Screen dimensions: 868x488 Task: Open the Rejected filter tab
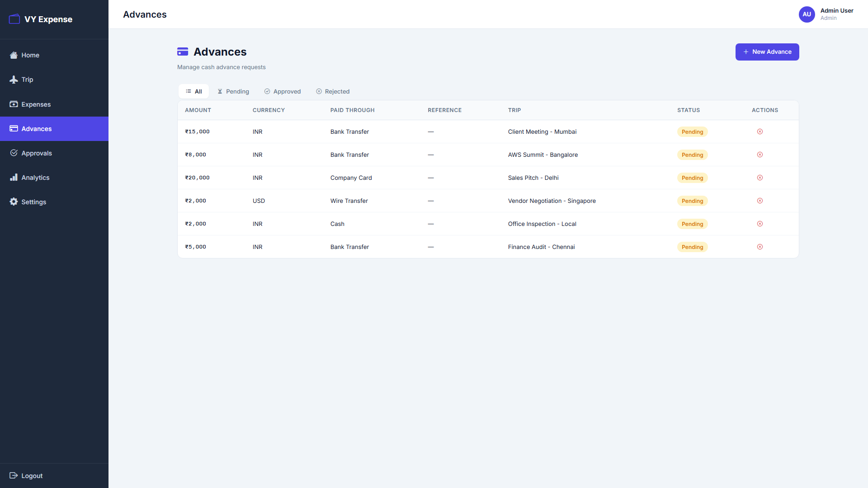(x=333, y=91)
